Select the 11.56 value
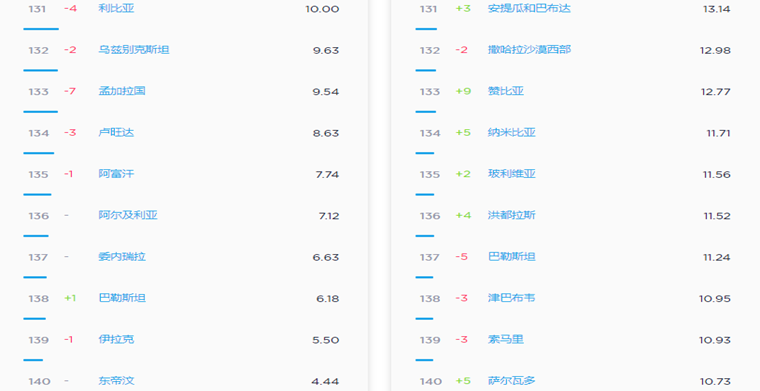The image size is (760, 391). click(717, 174)
